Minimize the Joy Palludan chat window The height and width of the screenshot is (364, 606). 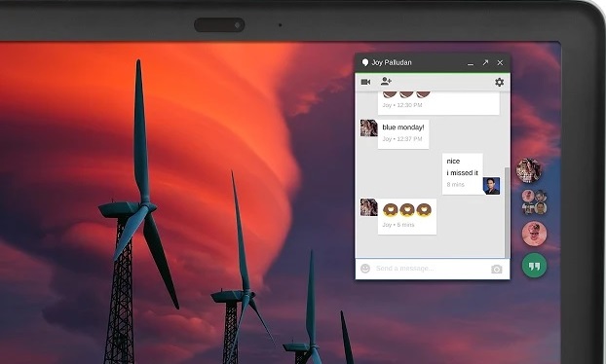click(x=471, y=63)
